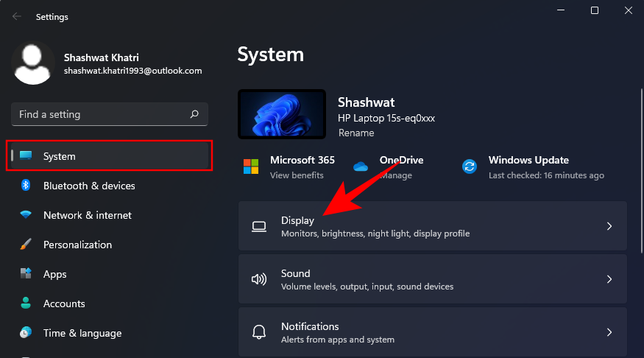644x358 pixels.
Task: Click the Time & language globe icon
Action: (26, 333)
